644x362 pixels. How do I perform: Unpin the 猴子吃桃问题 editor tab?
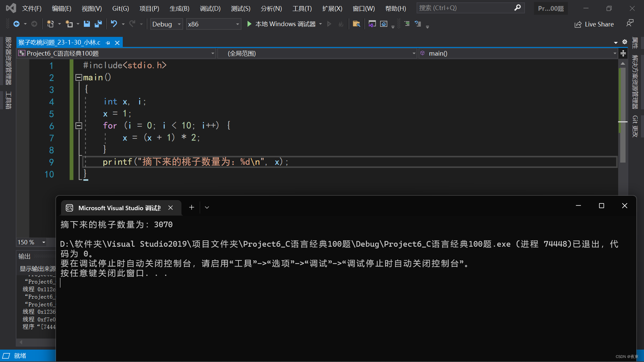pyautogui.click(x=108, y=43)
